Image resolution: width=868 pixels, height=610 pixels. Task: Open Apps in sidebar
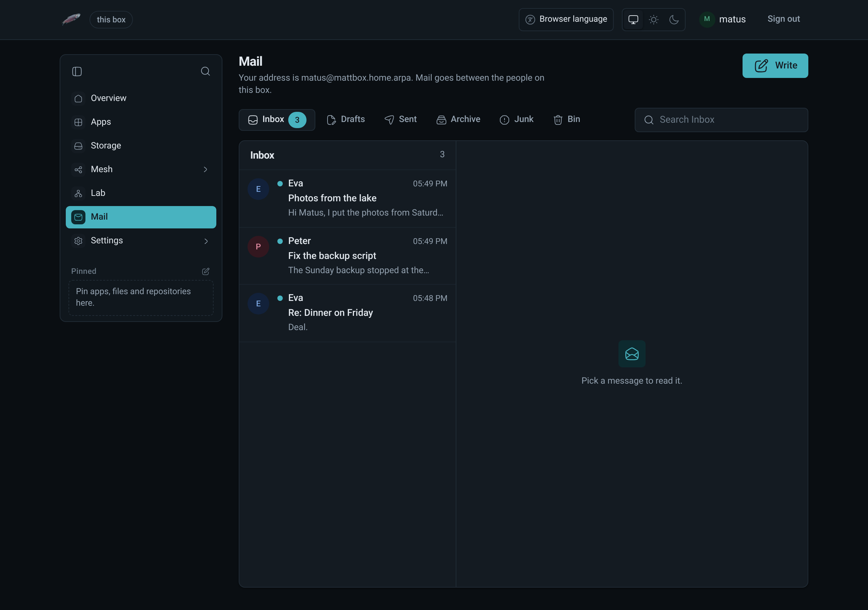pyautogui.click(x=141, y=122)
